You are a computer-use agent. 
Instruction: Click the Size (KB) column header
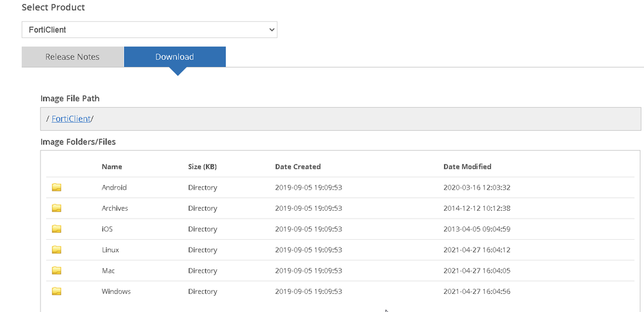click(202, 166)
